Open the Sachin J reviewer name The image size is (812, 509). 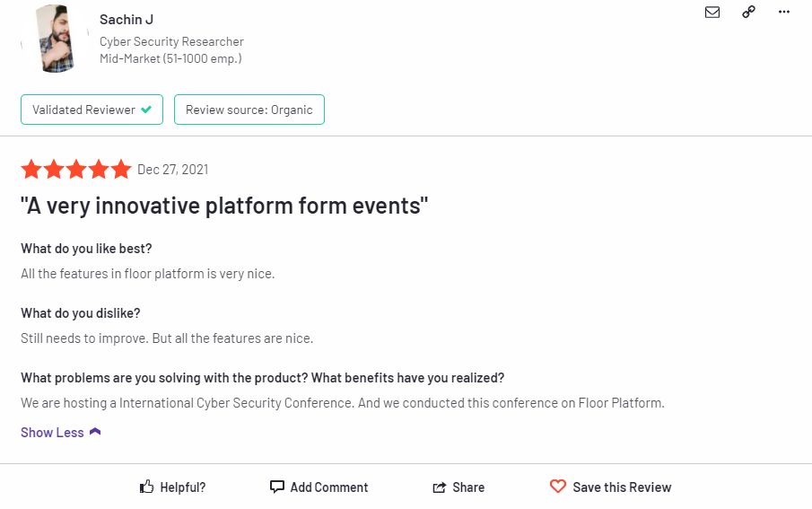[127, 20]
